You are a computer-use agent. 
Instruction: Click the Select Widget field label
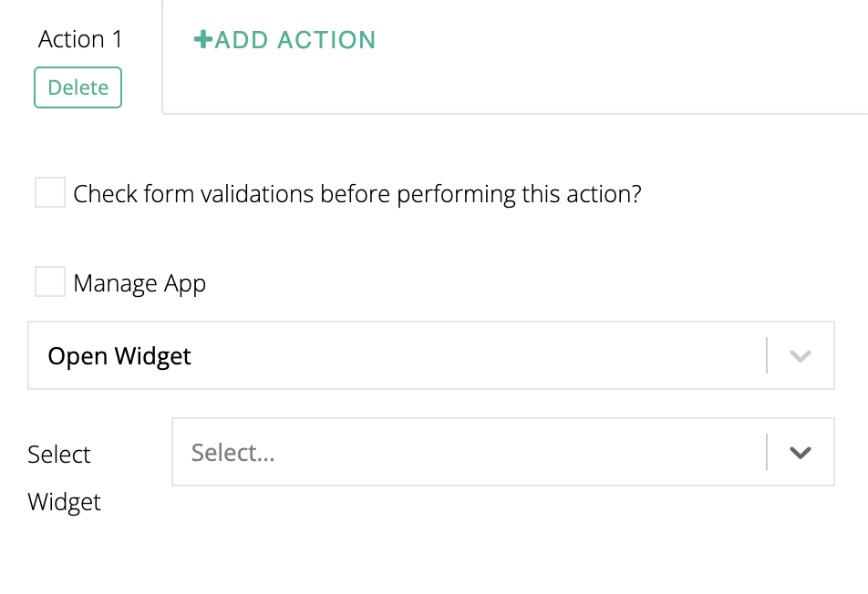pyautogui.click(x=59, y=454)
